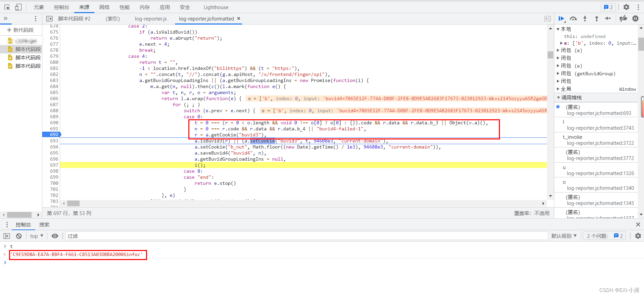The width and height of the screenshot is (644, 296).
Task: Collapse the 调用堆栈 section
Action: pos(559,98)
